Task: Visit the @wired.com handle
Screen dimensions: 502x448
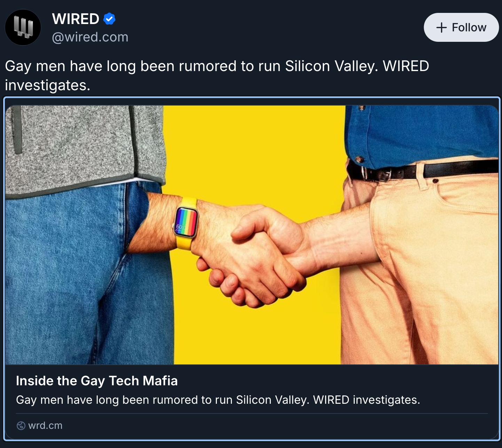Action: [x=90, y=37]
